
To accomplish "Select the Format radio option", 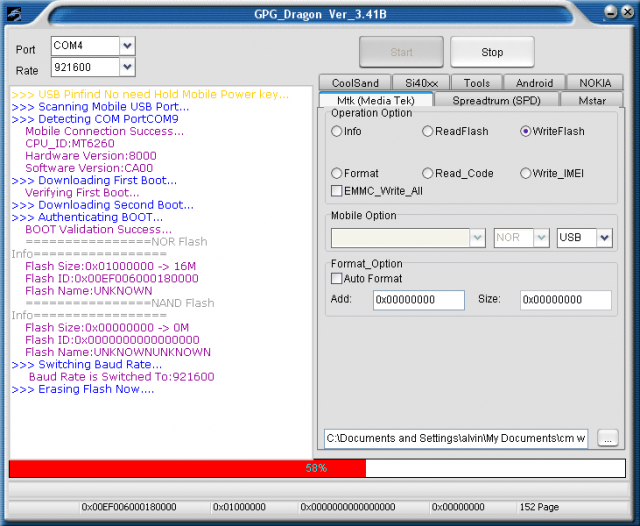I will [337, 173].
